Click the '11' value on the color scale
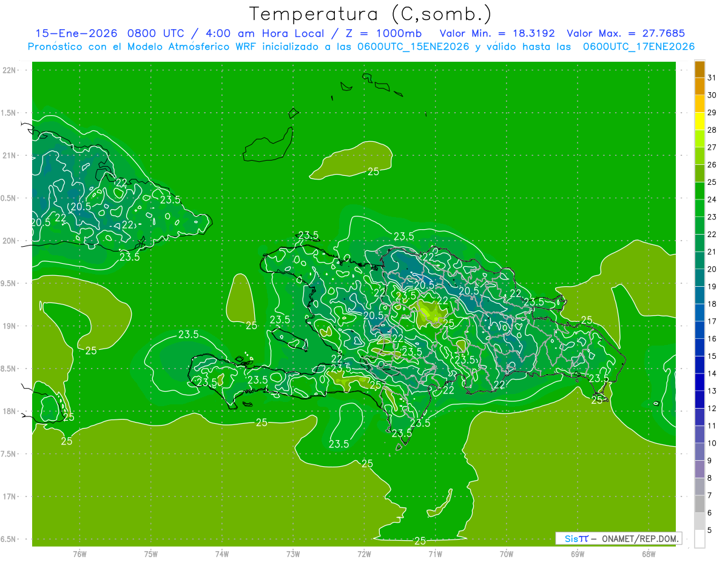728x562 pixels. coord(712,426)
